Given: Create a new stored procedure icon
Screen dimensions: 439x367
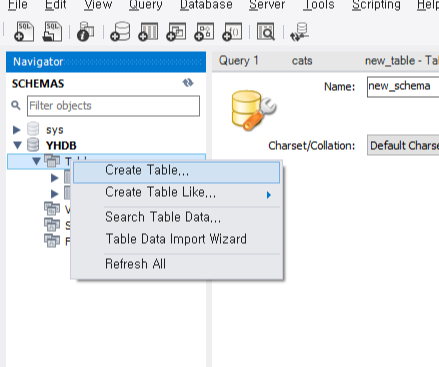Looking at the screenshot, I should (x=204, y=32).
